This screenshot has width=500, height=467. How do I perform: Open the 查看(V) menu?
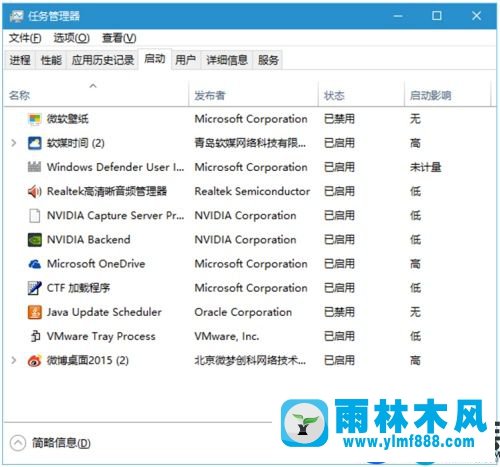pos(119,38)
